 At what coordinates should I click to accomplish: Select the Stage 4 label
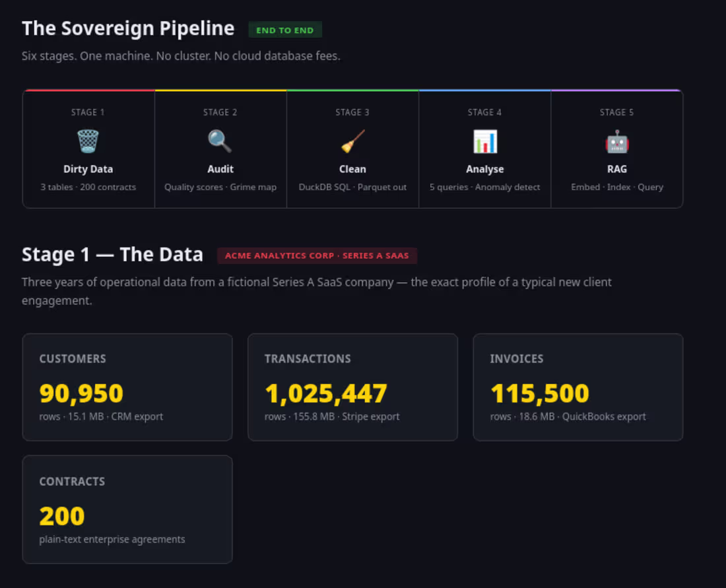pos(485,112)
